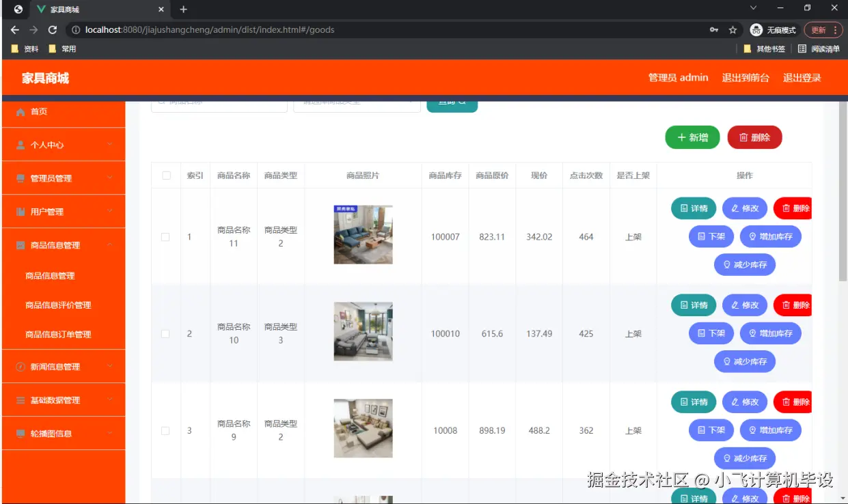Click 管理员 admin in header
Image resolution: width=848 pixels, height=504 pixels.
click(678, 78)
